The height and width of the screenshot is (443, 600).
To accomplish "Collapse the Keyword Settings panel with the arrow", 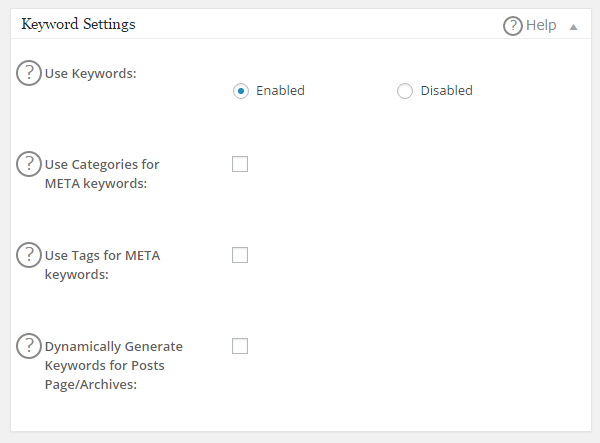I will (x=574, y=27).
